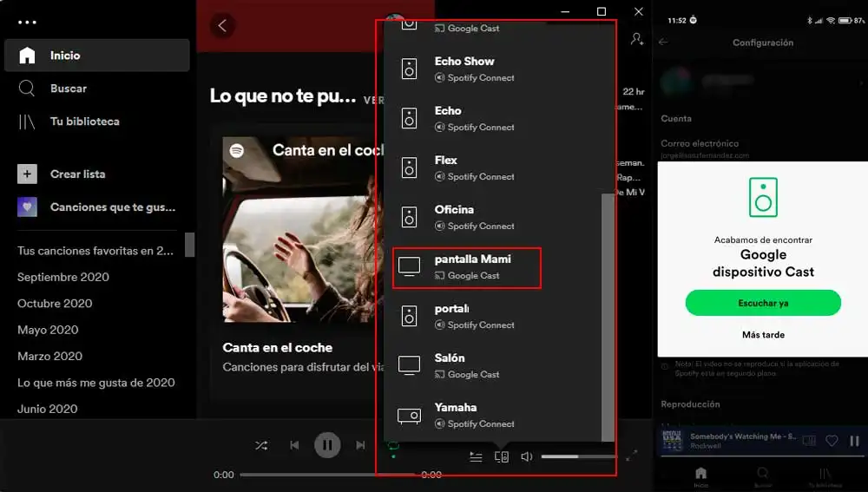Tap Inicio tab on phone

point(700,476)
